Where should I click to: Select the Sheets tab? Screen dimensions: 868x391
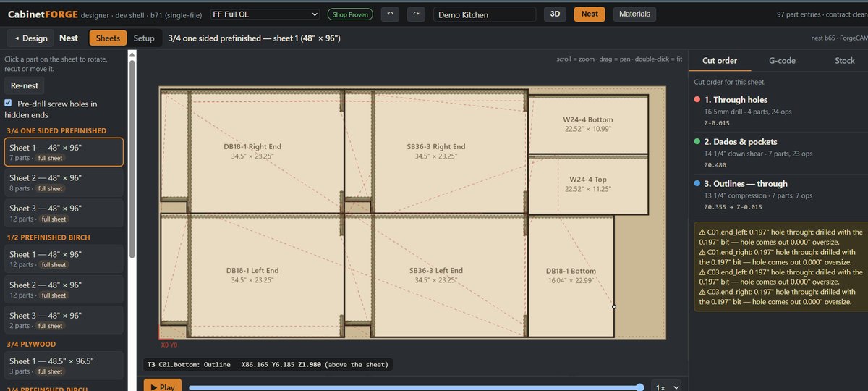[108, 38]
